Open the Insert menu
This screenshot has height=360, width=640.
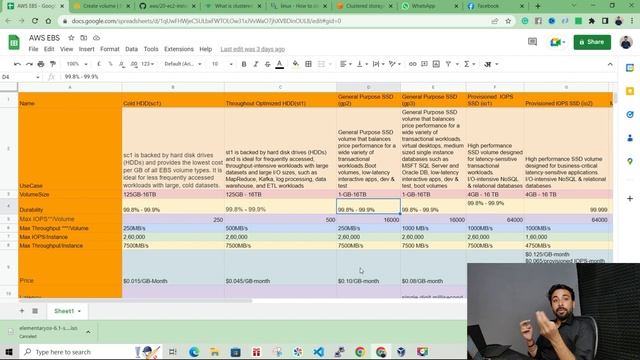(x=87, y=49)
